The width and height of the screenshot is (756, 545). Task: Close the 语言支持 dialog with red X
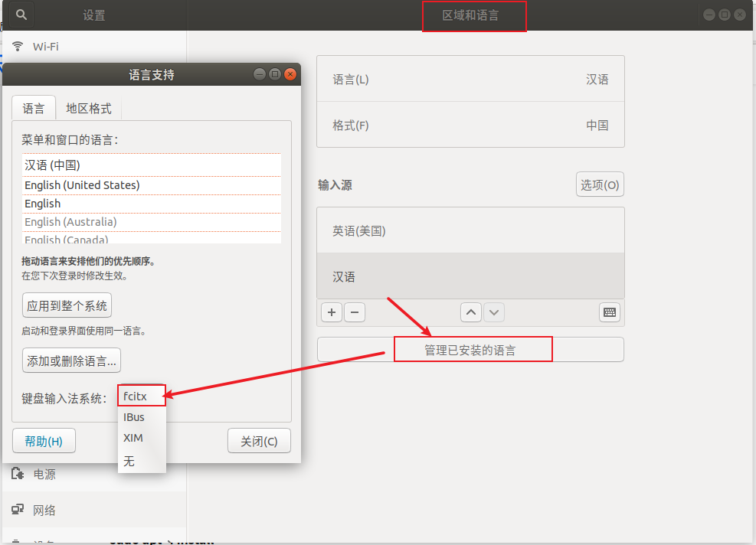point(290,74)
